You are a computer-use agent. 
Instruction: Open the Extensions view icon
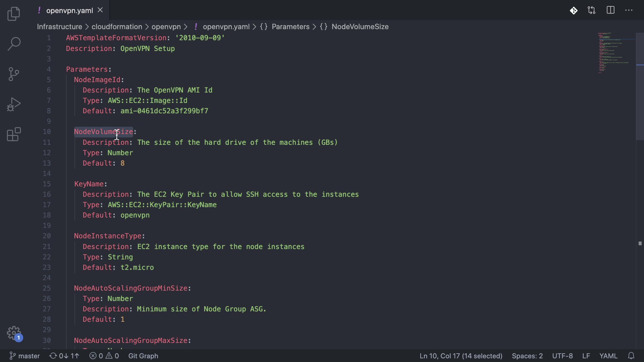click(14, 134)
